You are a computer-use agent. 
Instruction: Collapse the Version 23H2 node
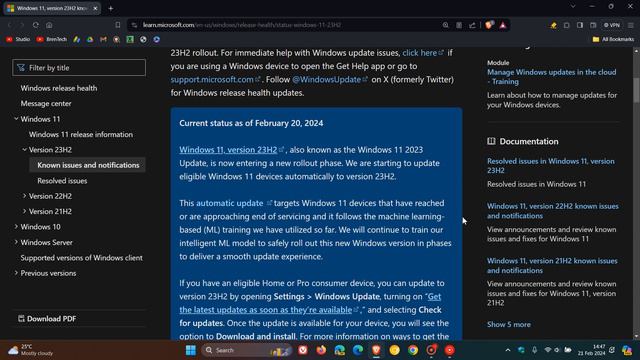click(x=24, y=150)
